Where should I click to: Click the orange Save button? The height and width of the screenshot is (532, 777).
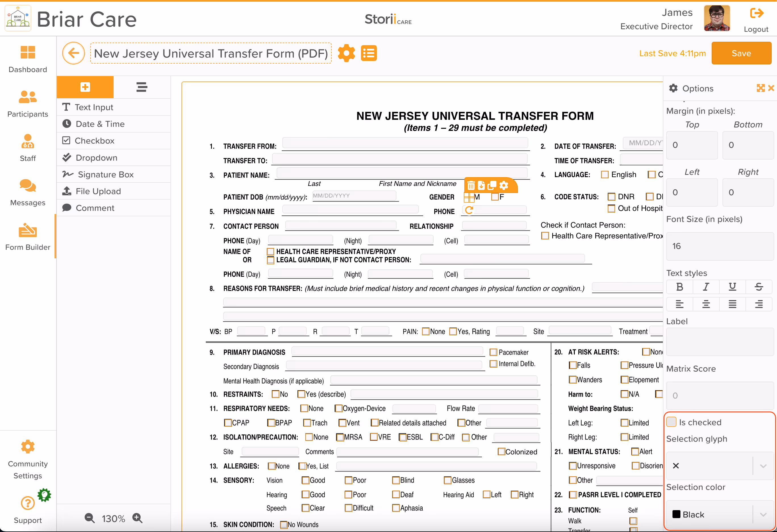(x=741, y=53)
